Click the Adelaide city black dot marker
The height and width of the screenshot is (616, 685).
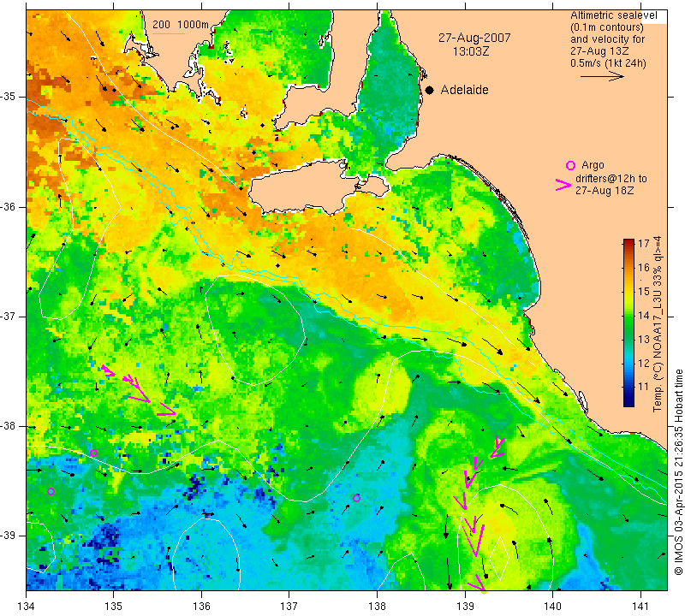[x=430, y=90]
